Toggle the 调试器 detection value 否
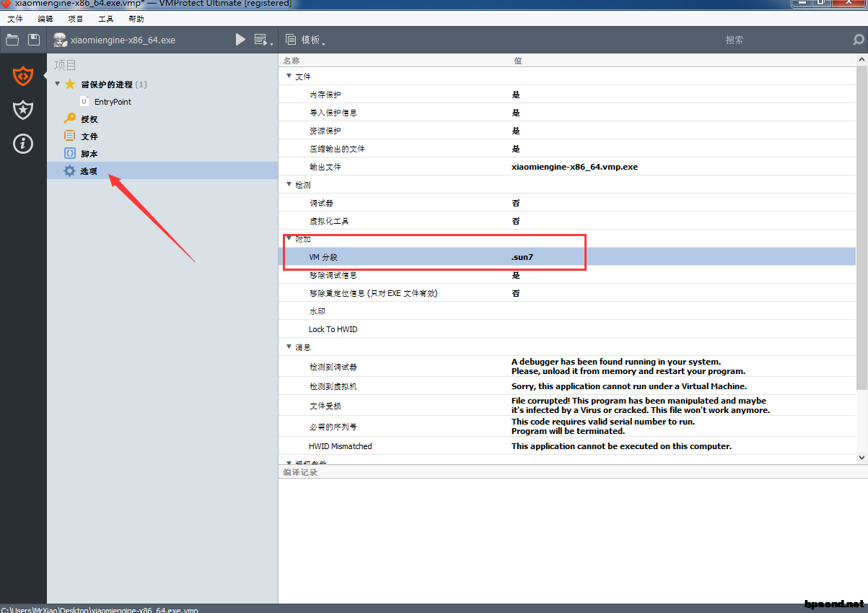The image size is (868, 613). [x=516, y=203]
